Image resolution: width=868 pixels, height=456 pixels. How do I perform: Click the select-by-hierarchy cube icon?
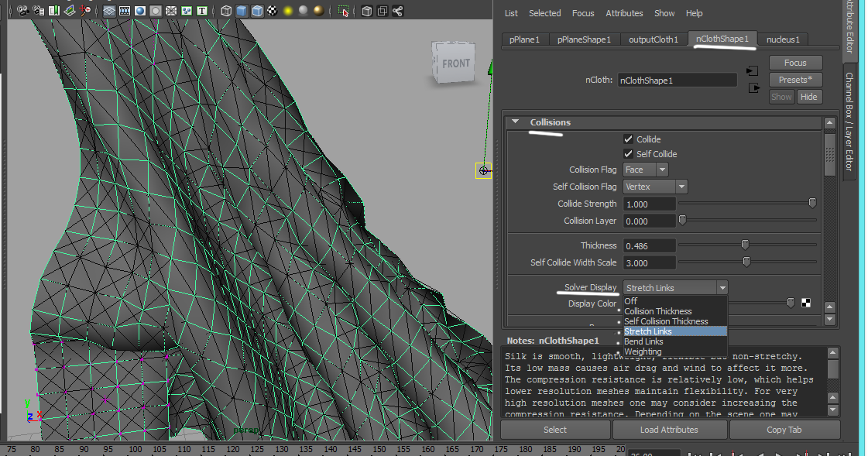pyautogui.click(x=226, y=10)
